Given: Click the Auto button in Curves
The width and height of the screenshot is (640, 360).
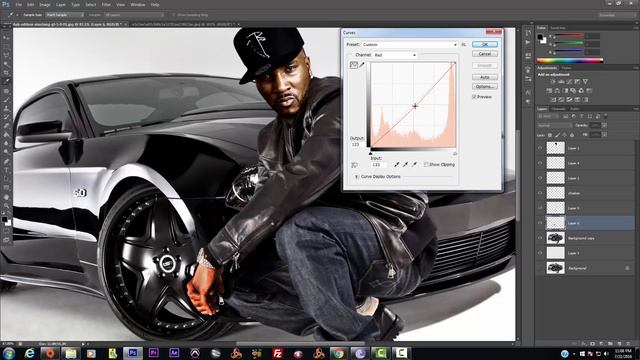Looking at the screenshot, I should 485,77.
